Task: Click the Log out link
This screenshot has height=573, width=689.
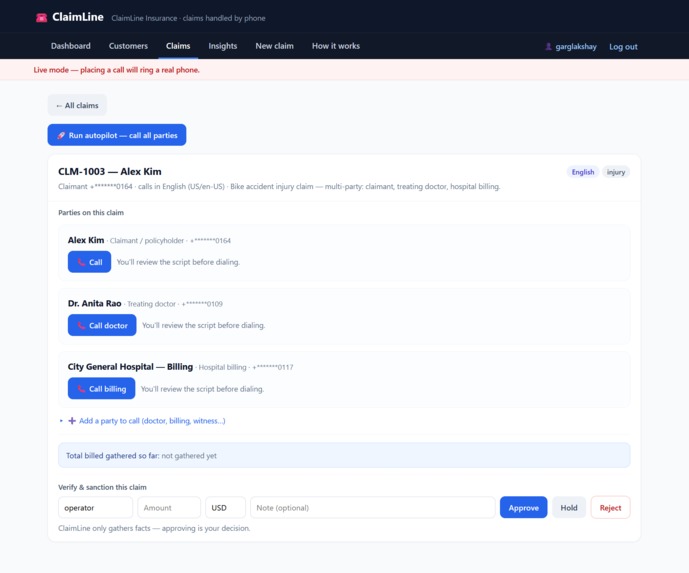Action: 623,47
